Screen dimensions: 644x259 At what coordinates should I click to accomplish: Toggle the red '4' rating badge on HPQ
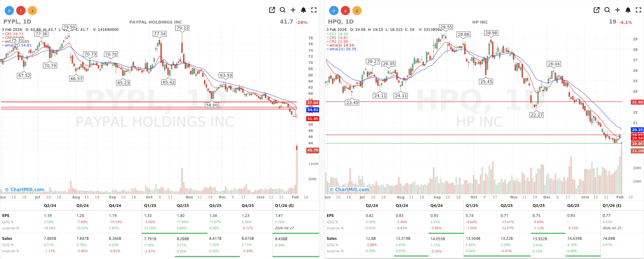pos(346,11)
